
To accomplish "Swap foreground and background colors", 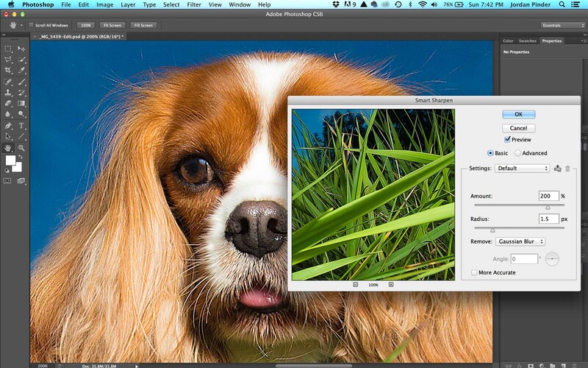I will pyautogui.click(x=21, y=157).
